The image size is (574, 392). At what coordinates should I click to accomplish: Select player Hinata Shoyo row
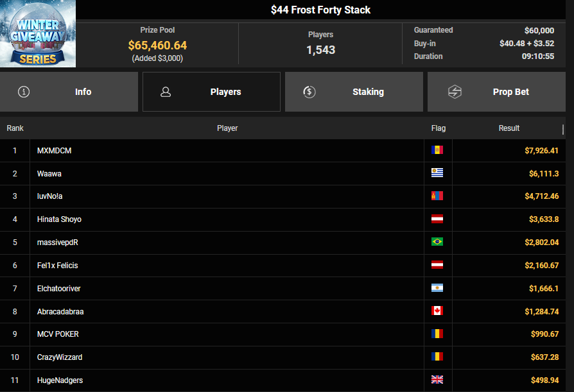(59, 219)
